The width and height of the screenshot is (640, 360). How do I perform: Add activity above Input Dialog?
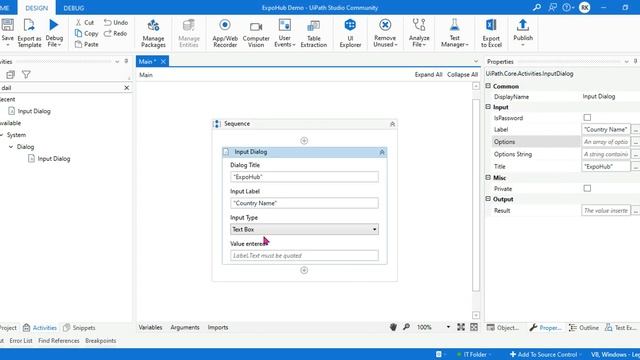[304, 141]
